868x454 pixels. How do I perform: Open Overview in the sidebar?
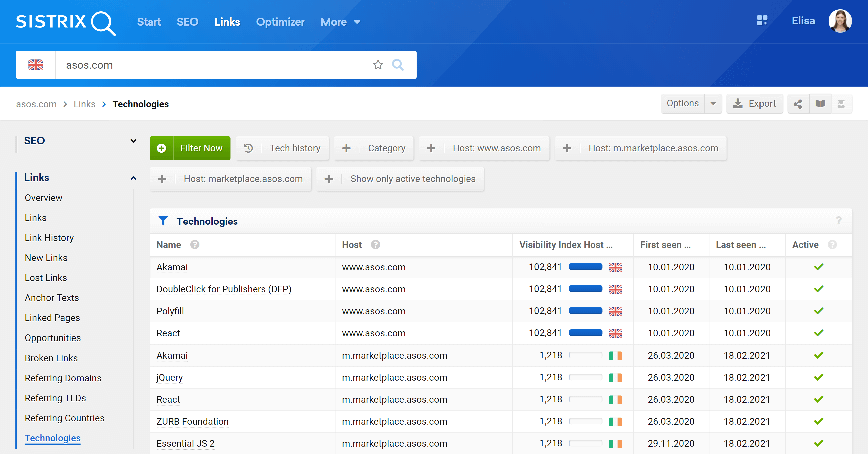click(x=43, y=198)
